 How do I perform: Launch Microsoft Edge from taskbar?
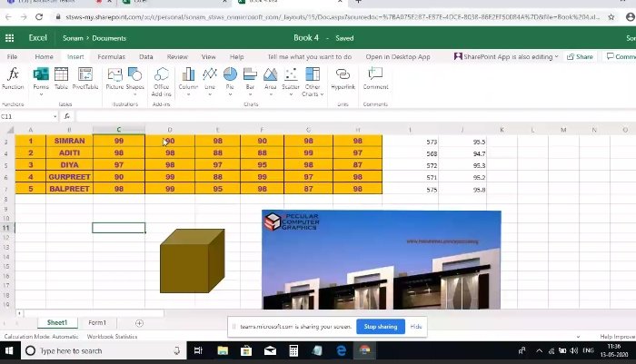click(x=341, y=350)
